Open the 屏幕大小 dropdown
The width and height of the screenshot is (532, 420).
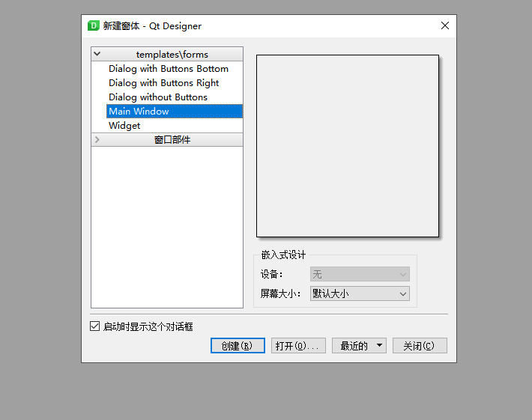coord(360,293)
